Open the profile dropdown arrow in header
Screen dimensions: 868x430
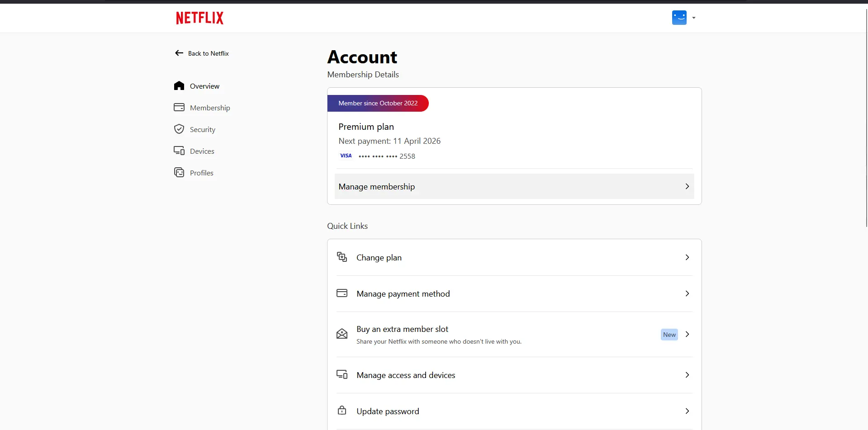(694, 18)
